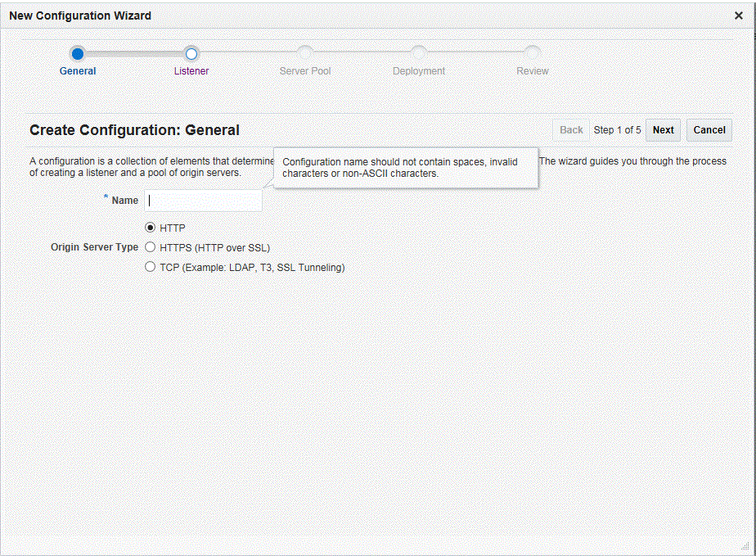Cancel the configuration wizard

[x=709, y=130]
